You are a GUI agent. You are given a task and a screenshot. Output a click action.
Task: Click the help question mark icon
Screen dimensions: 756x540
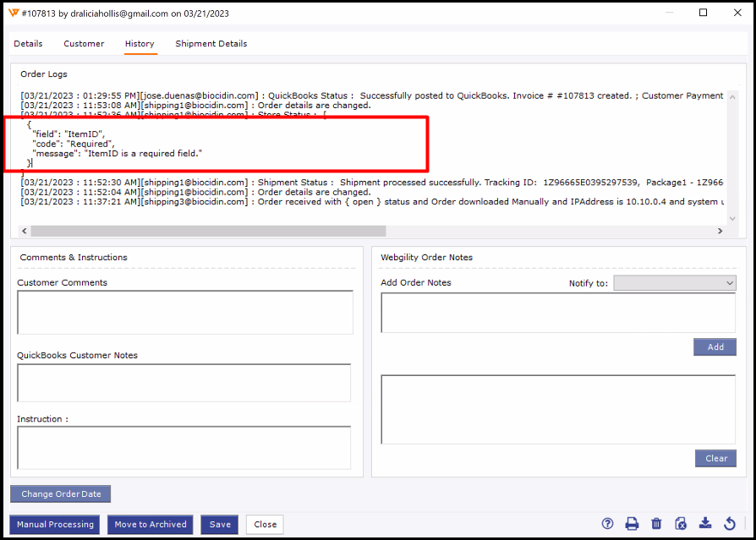point(607,524)
